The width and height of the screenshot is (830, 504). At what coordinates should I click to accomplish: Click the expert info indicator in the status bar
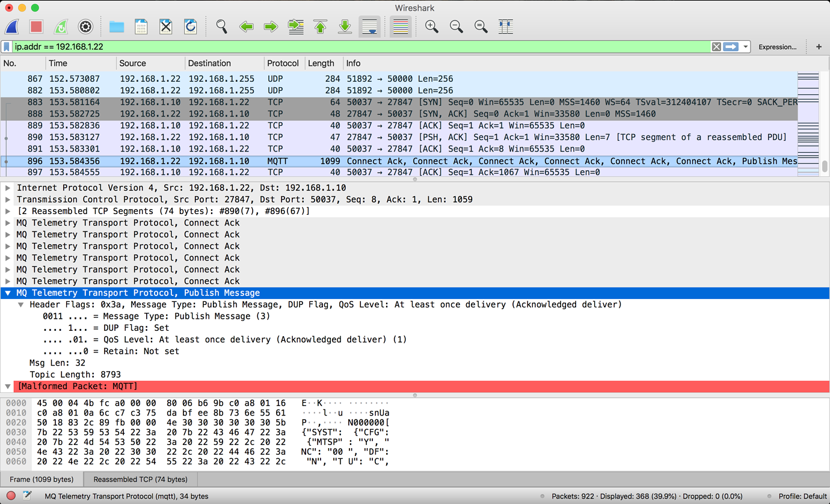pyautogui.click(x=11, y=496)
